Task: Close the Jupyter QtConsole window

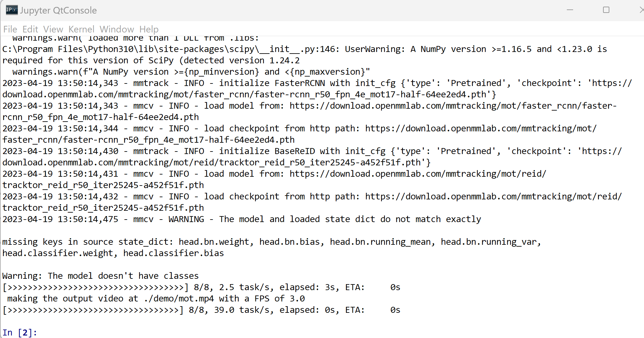Action: tap(641, 10)
